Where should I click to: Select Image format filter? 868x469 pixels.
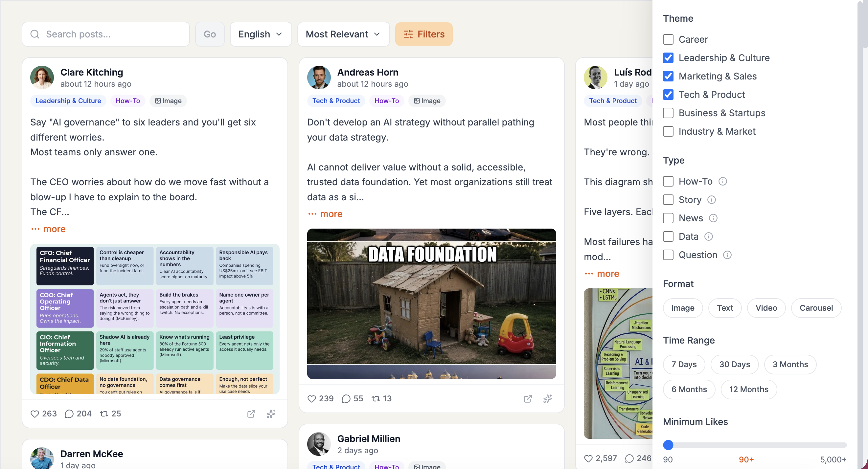pyautogui.click(x=683, y=308)
